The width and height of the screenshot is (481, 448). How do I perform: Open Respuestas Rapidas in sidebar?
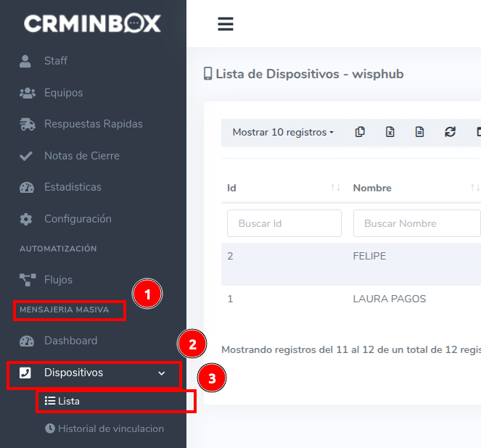click(x=93, y=124)
